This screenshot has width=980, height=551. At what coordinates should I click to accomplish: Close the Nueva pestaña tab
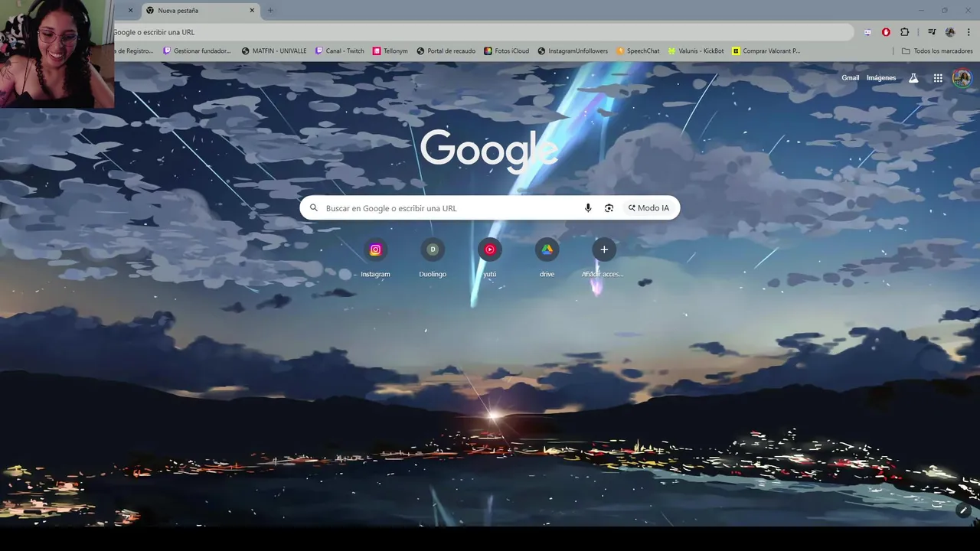click(252, 11)
